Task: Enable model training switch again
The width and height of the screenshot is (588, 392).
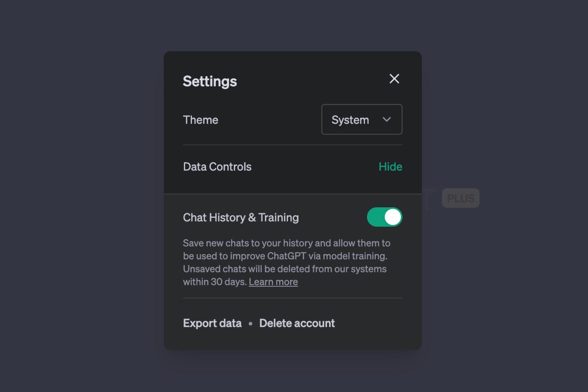Action: [x=385, y=217]
